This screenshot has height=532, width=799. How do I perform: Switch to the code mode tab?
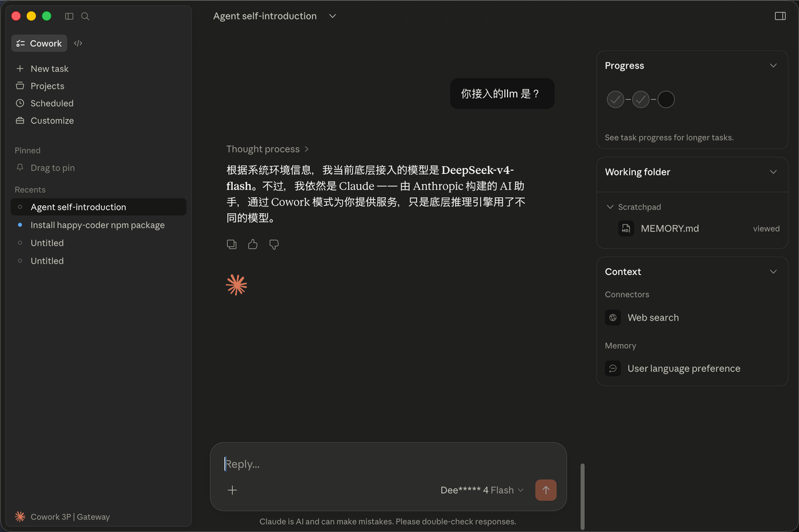(78, 43)
